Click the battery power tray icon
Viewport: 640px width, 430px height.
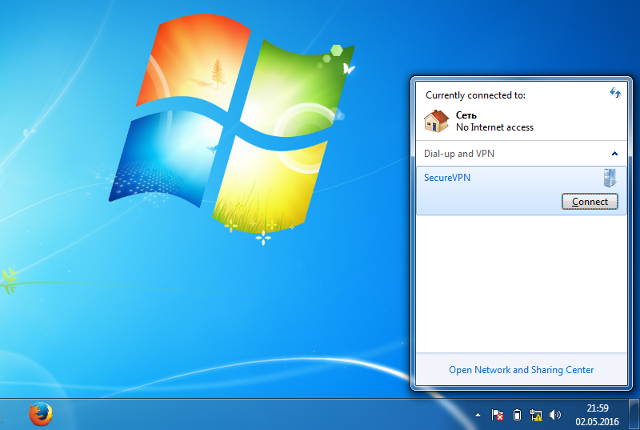pyautogui.click(x=517, y=415)
